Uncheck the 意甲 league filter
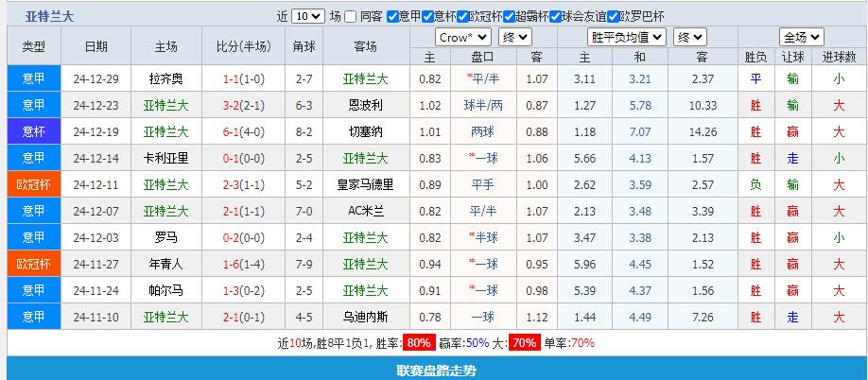The height and width of the screenshot is (380, 868). pos(392,16)
